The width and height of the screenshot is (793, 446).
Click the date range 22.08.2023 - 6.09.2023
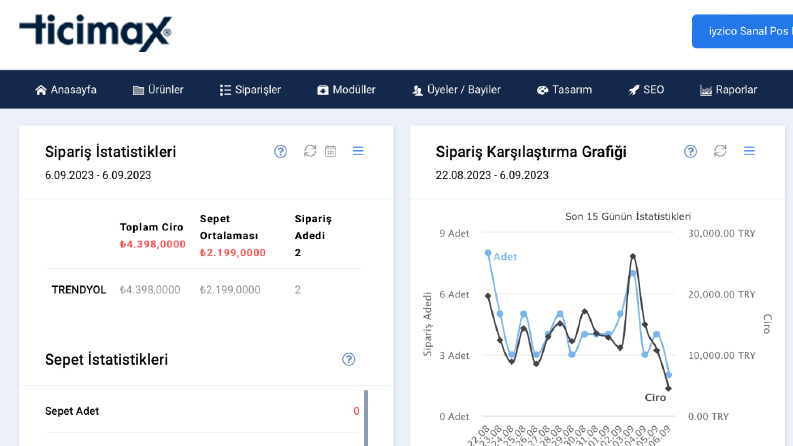[492, 175]
